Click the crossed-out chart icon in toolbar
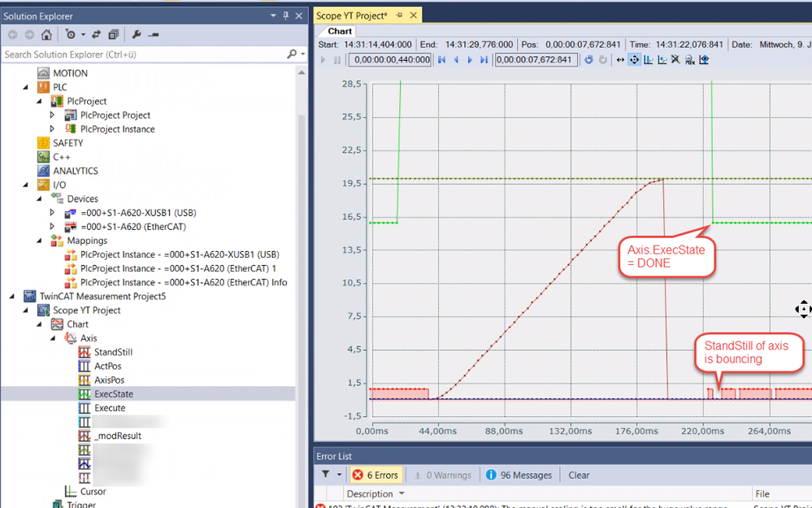812x508 pixels. (x=675, y=60)
